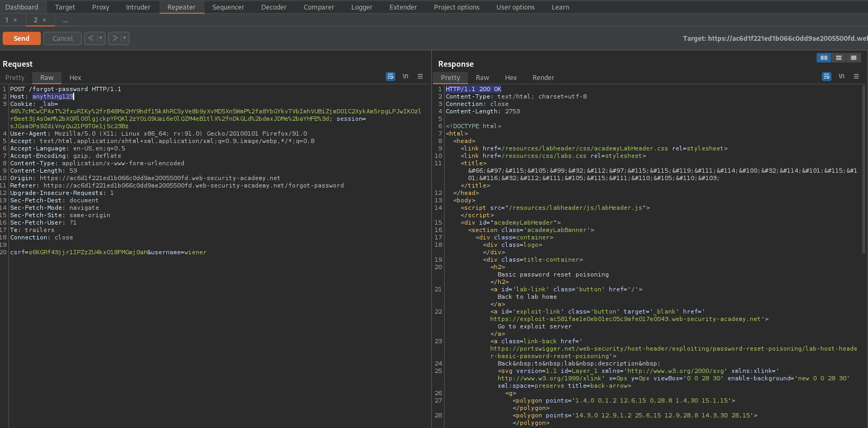The image size is (868, 428).
Task: Toggle word wrap icon in Response pane
Action: 827,76
